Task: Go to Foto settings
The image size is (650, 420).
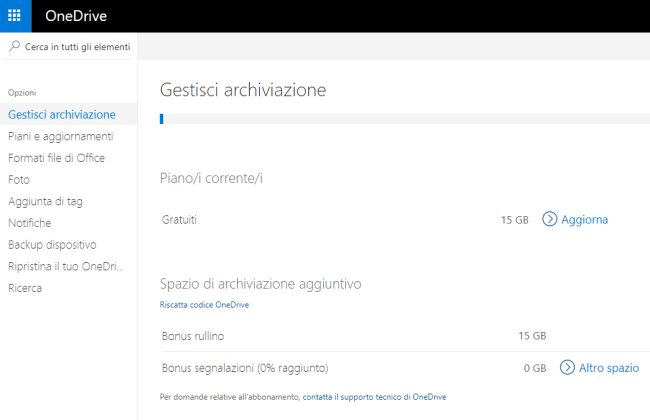Action: [19, 180]
